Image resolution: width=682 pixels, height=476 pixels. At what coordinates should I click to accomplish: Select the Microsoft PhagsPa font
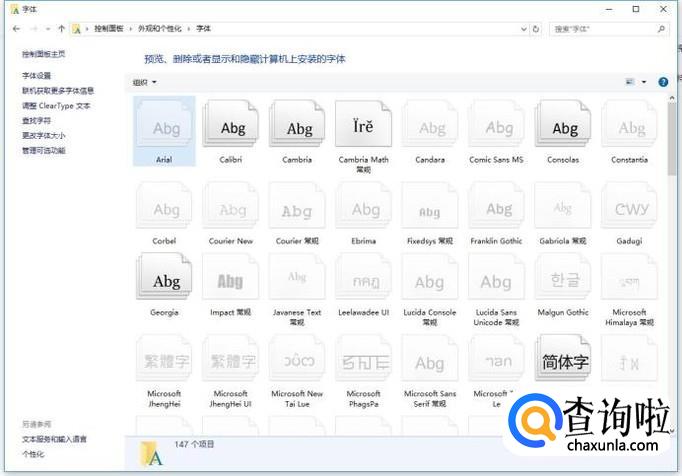click(x=364, y=358)
